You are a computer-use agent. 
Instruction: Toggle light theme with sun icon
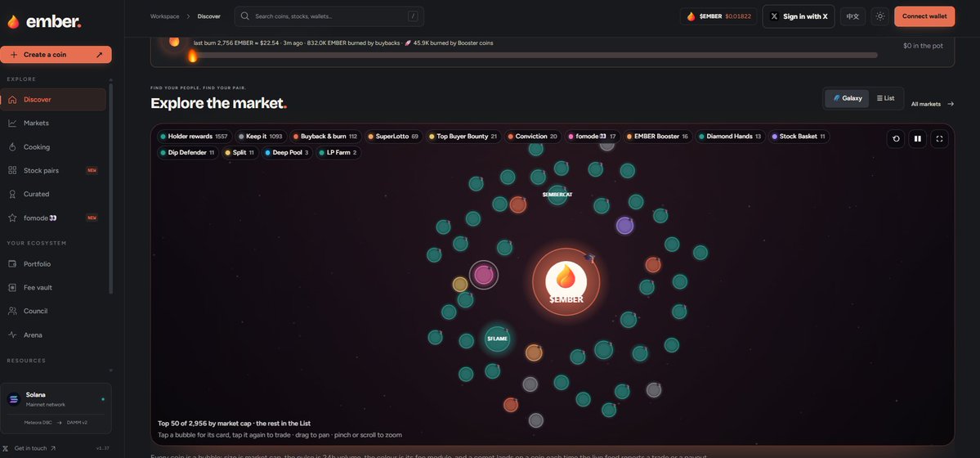click(x=880, y=16)
